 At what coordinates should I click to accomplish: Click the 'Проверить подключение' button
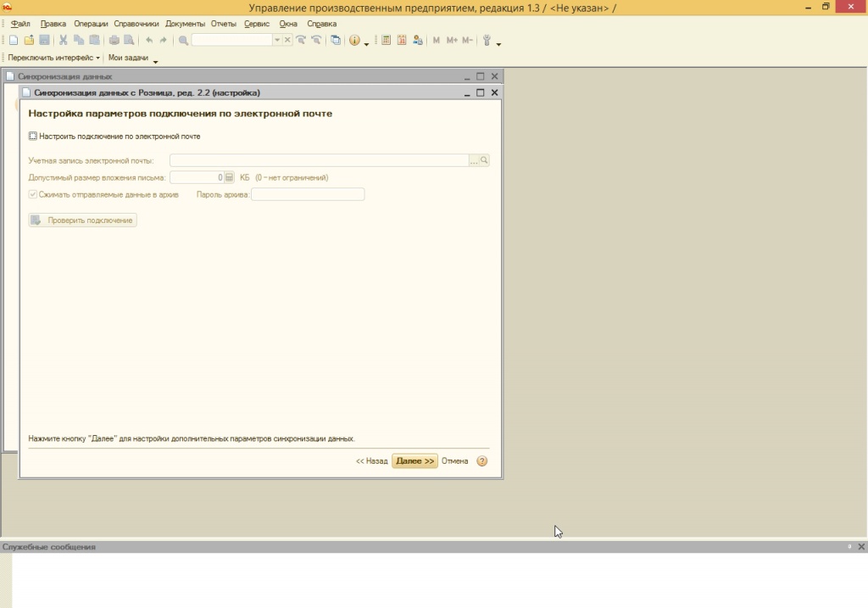pyautogui.click(x=83, y=220)
